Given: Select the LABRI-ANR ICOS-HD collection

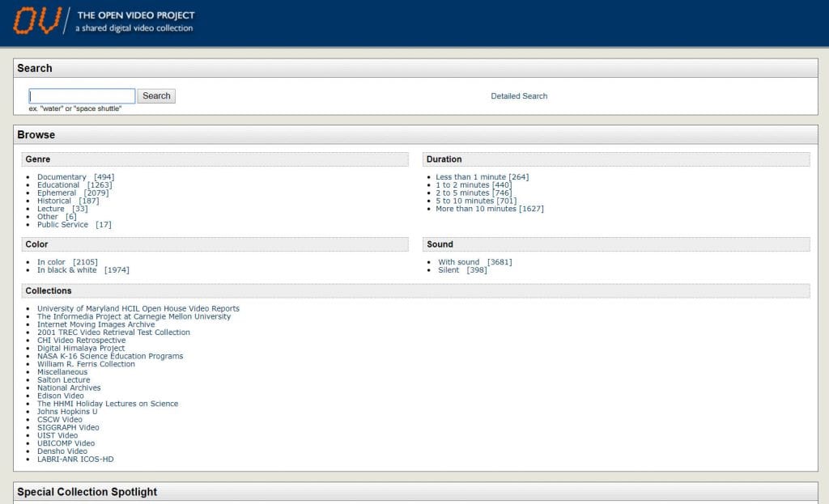Looking at the screenshot, I should pyautogui.click(x=75, y=459).
